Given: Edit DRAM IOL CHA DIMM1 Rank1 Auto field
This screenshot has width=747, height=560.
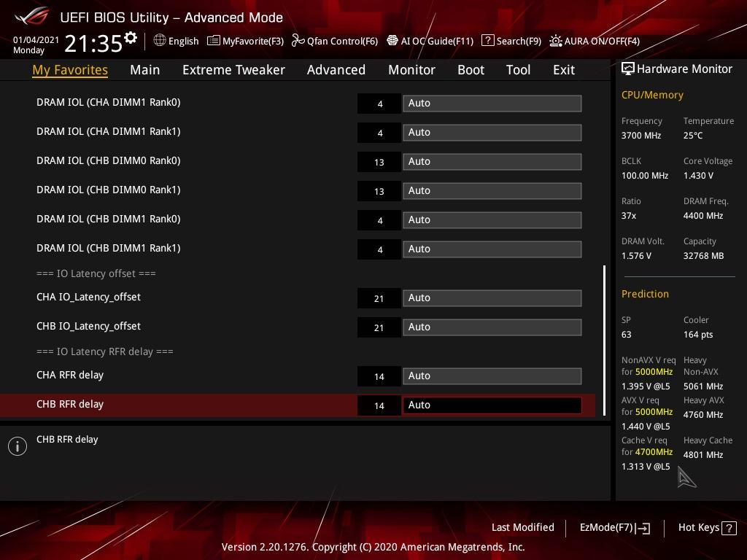Looking at the screenshot, I should 492,133.
